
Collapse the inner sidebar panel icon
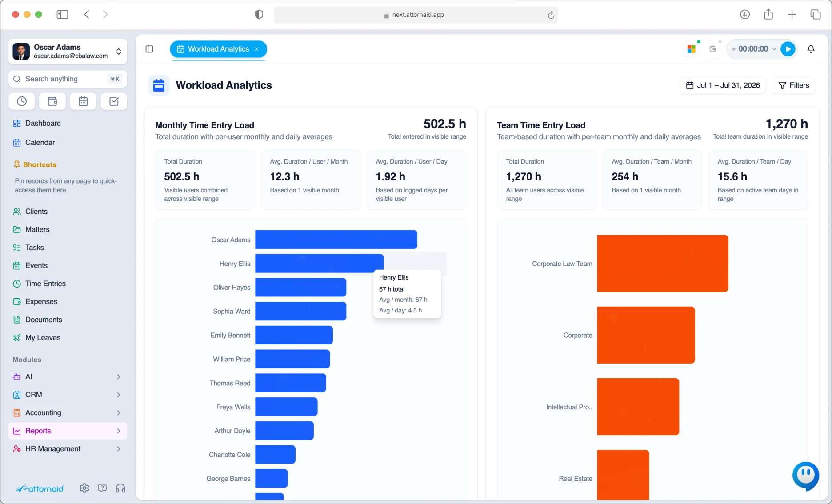149,49
